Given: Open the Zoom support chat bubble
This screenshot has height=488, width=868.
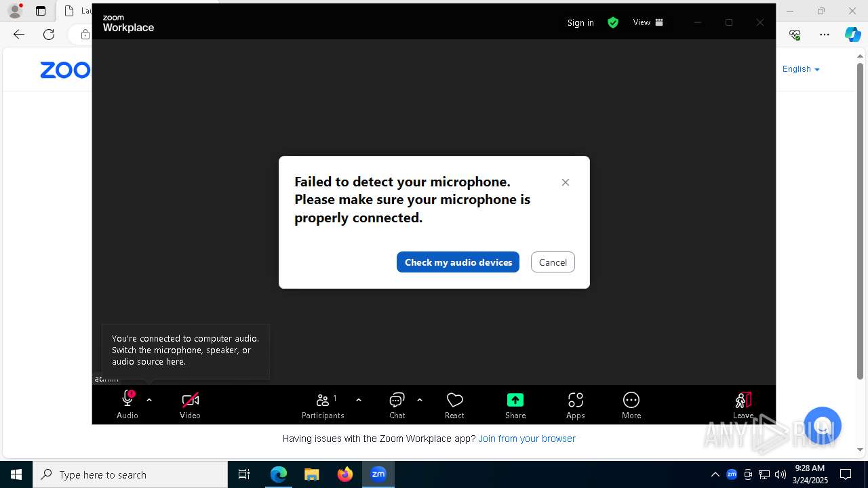Looking at the screenshot, I should point(823,426).
